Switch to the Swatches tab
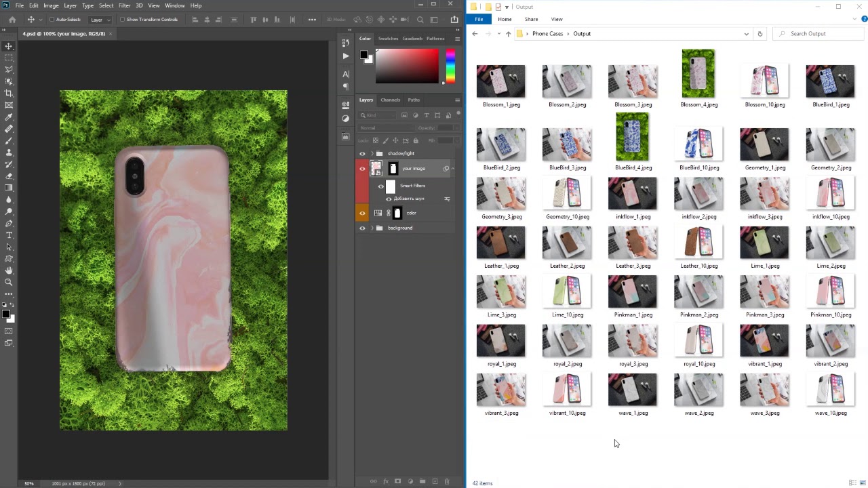 pos(388,39)
